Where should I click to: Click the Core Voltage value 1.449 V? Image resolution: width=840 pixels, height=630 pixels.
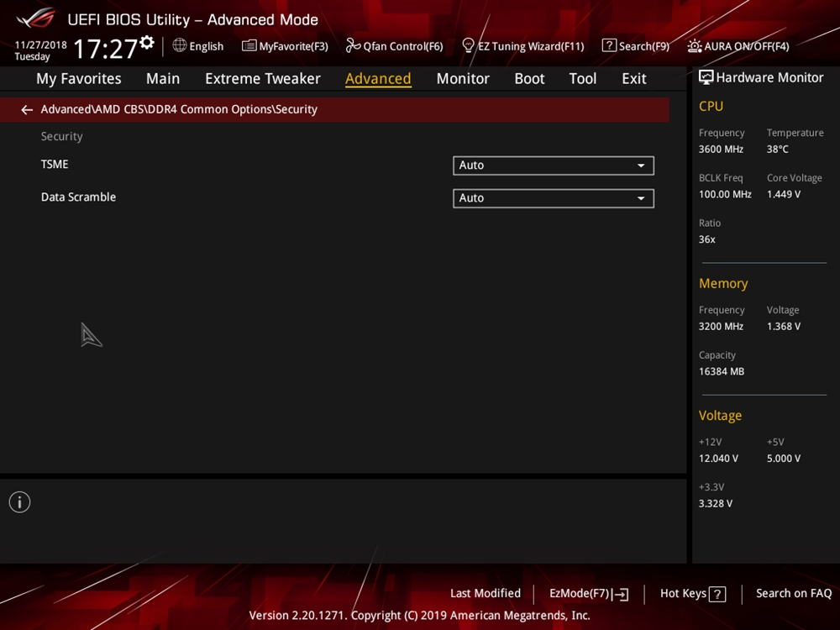pyautogui.click(x=783, y=195)
